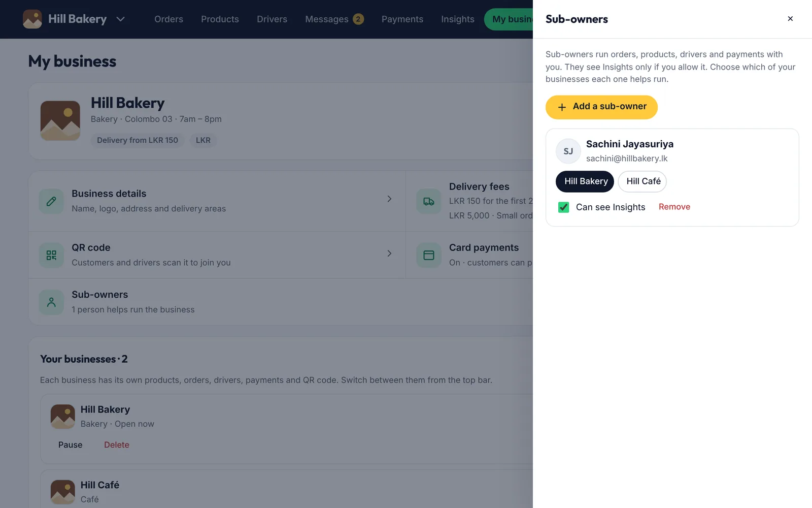Open QR code row via its chevron

[x=389, y=253]
